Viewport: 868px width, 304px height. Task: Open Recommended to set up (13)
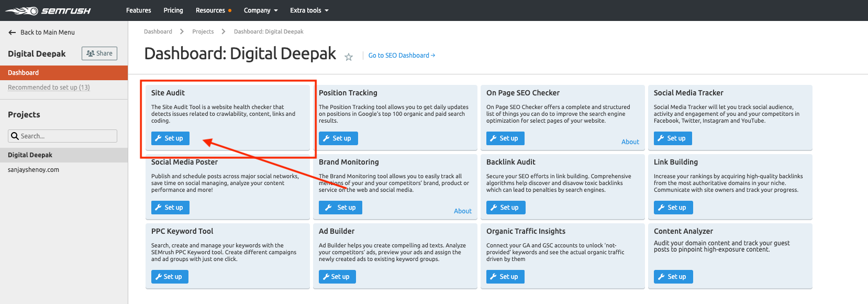tap(49, 88)
